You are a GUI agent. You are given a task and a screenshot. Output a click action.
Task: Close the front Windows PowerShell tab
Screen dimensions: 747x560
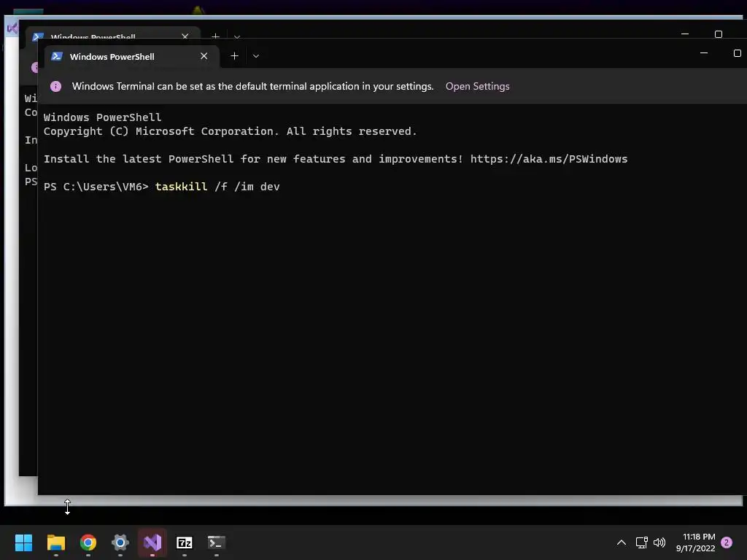coord(204,56)
